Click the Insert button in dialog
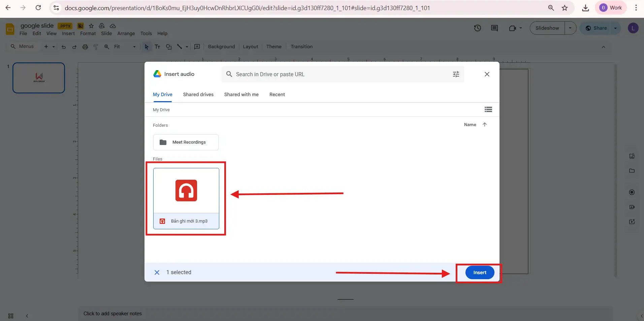Viewport: 644px width, 321px height. click(x=480, y=272)
